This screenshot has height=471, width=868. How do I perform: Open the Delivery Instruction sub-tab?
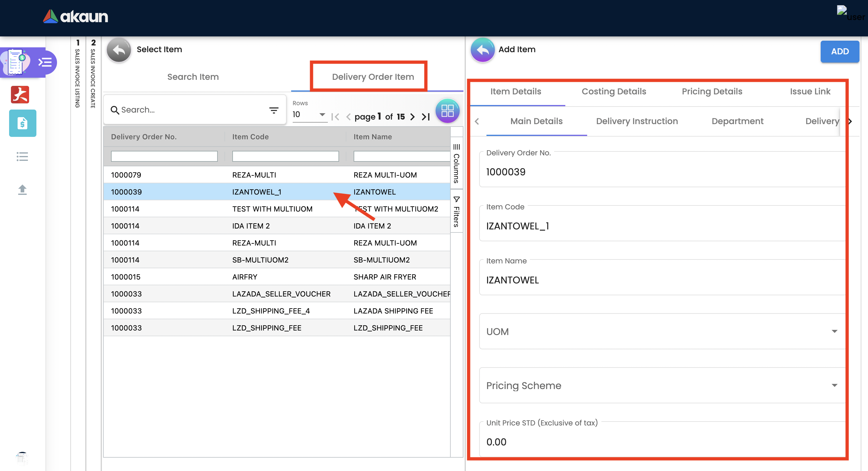pos(637,121)
